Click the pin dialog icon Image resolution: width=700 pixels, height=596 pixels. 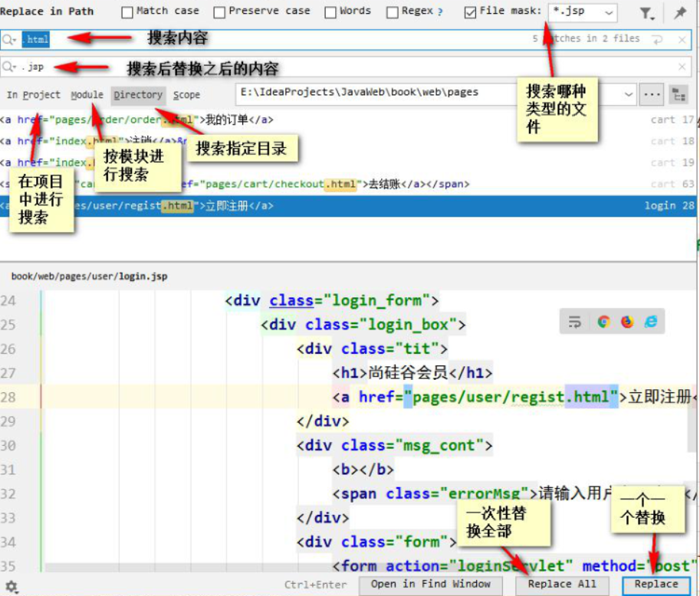point(680,13)
